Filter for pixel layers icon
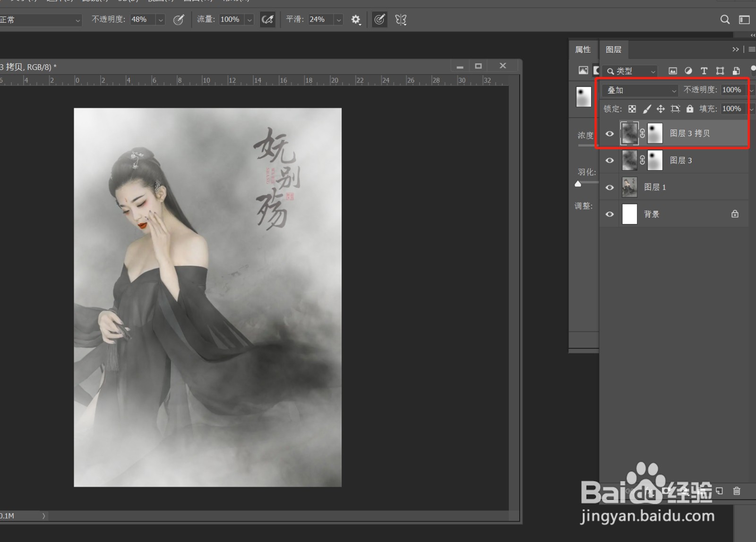The width and height of the screenshot is (756, 542). 672,71
